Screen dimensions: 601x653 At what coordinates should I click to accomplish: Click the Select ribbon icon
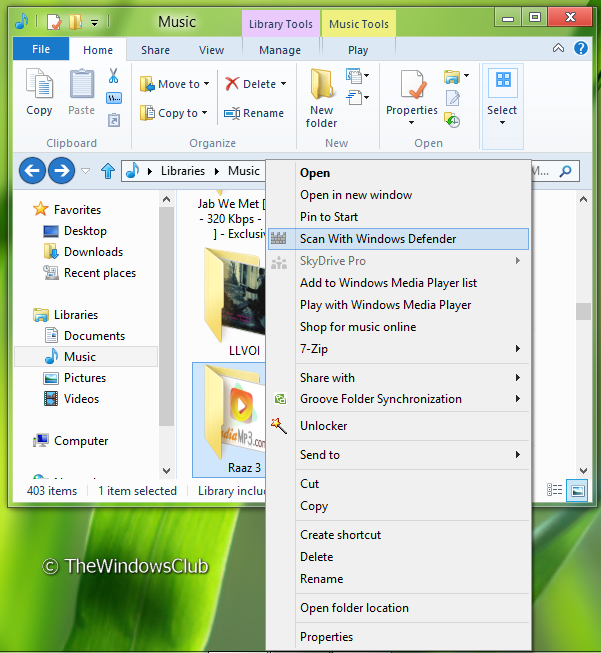point(503,80)
